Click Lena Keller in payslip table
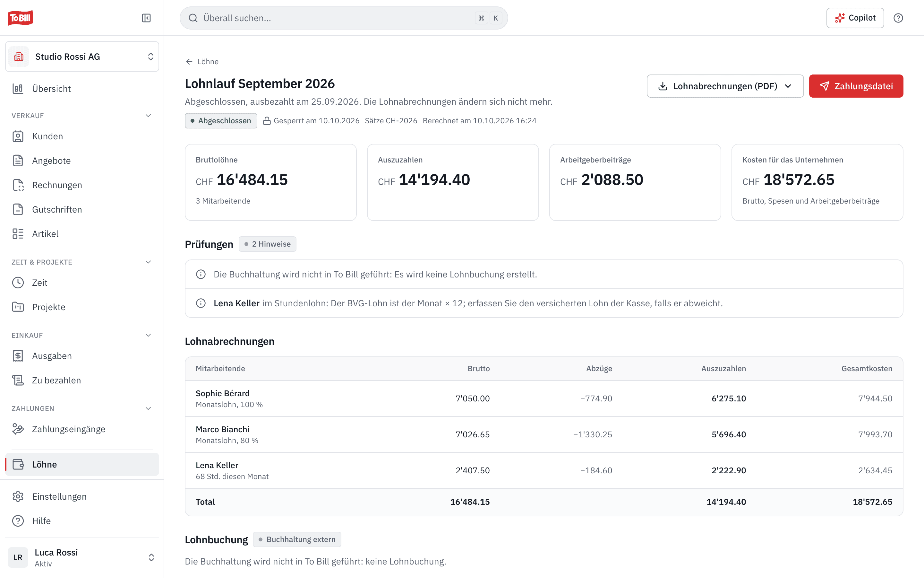The width and height of the screenshot is (924, 578). tap(217, 465)
